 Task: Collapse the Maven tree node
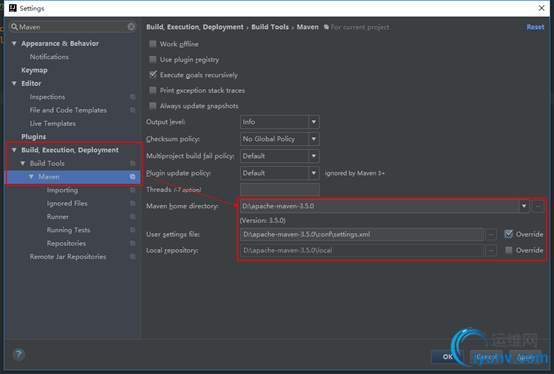pyautogui.click(x=31, y=177)
